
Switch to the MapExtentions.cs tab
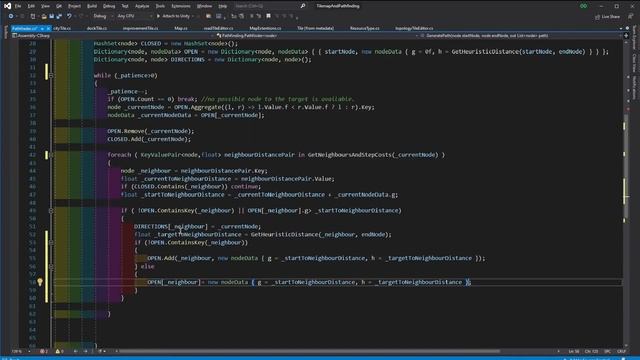click(x=265, y=29)
